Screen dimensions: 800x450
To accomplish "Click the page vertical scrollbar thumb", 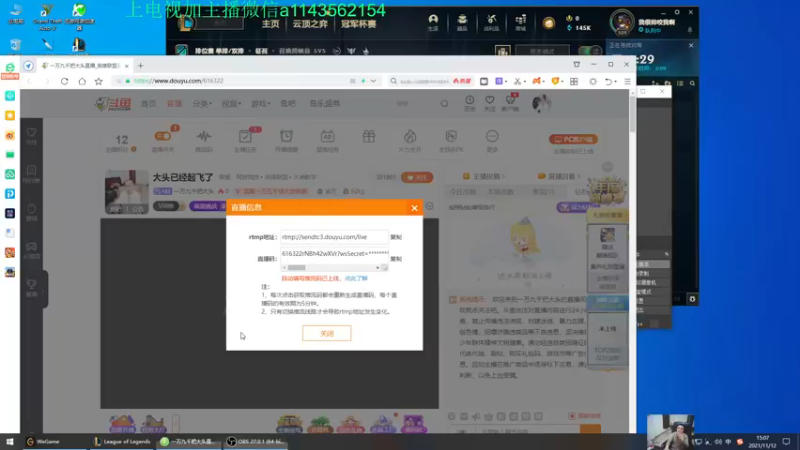I will (633, 114).
